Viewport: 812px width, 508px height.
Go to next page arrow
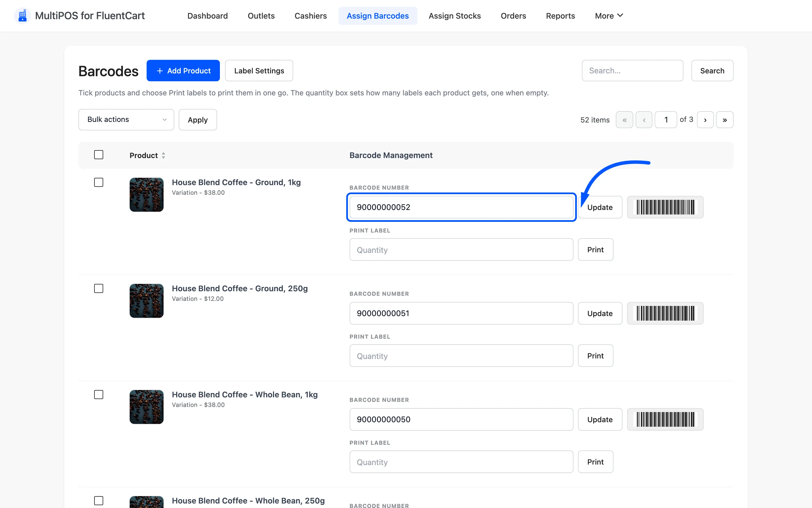pos(705,120)
